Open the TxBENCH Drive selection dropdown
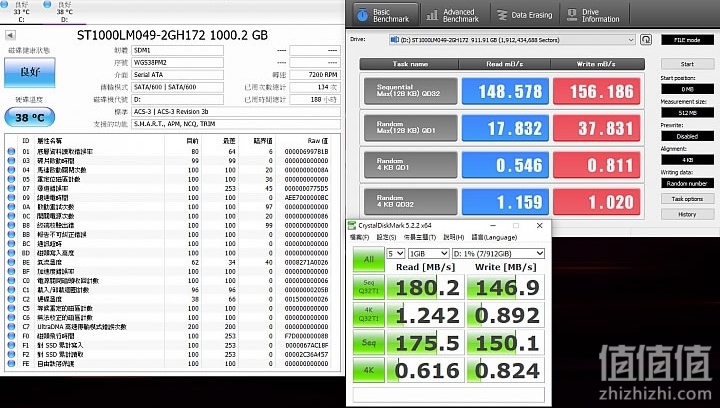This screenshot has height=408, width=720. click(x=512, y=40)
